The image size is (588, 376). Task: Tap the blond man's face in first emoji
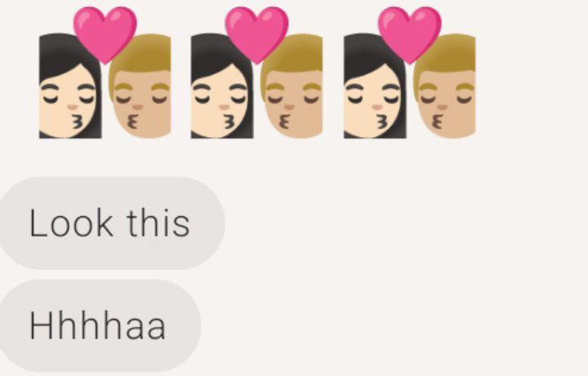click(140, 103)
